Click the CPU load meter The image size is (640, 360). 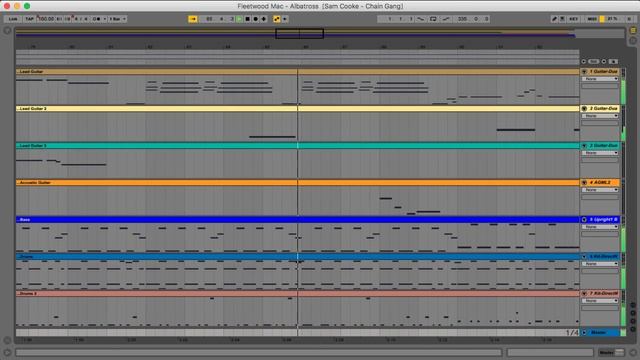612,19
